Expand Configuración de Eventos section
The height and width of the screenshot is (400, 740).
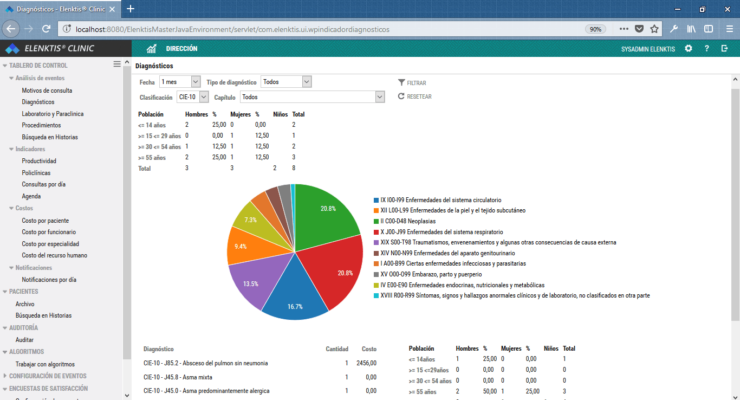52,374
